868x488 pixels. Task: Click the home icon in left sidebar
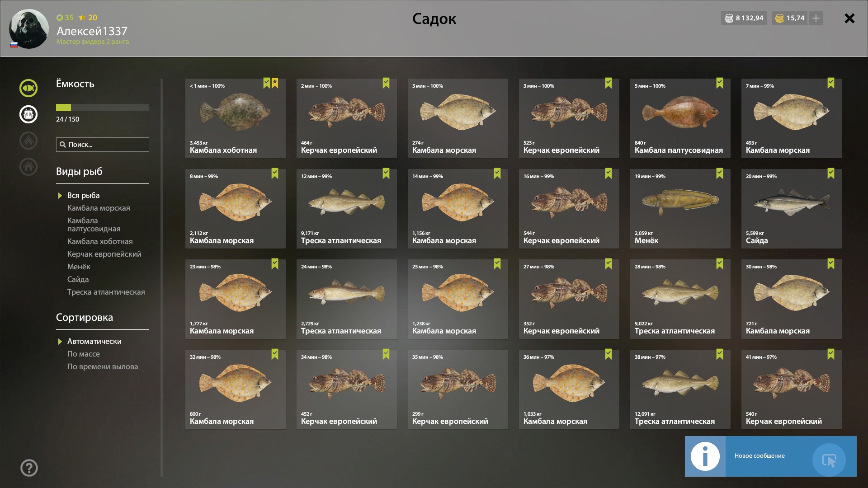point(28,167)
